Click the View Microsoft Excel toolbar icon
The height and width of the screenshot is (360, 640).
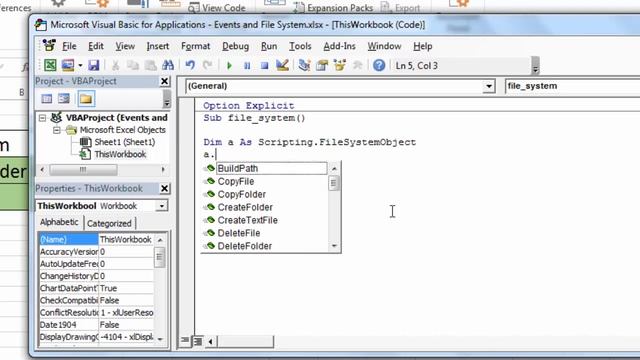pyautogui.click(x=50, y=65)
